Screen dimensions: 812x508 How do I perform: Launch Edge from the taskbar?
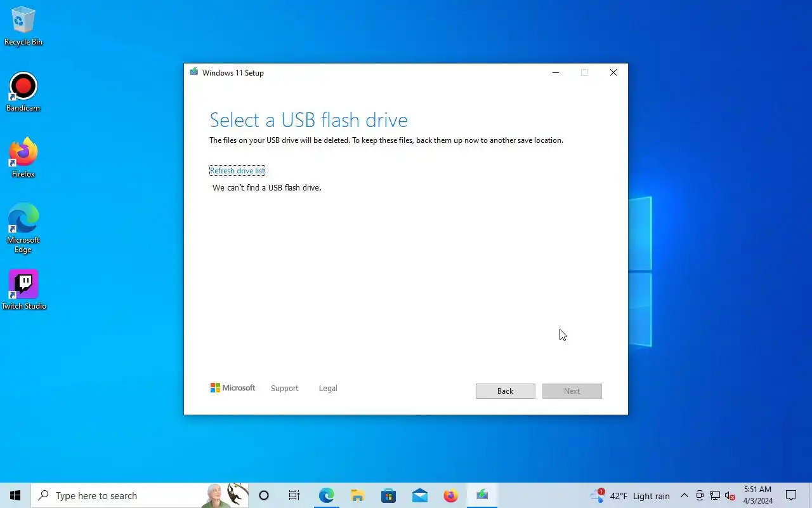coord(326,495)
